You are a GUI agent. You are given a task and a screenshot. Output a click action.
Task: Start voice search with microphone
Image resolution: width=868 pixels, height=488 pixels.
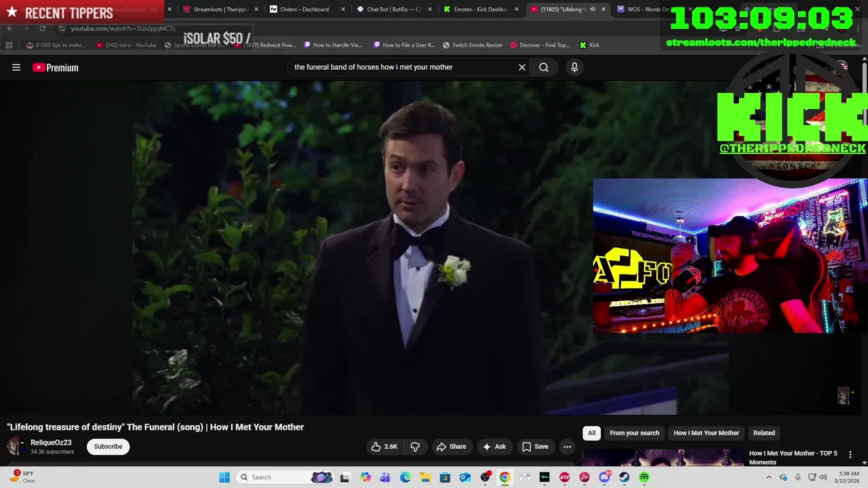point(574,67)
